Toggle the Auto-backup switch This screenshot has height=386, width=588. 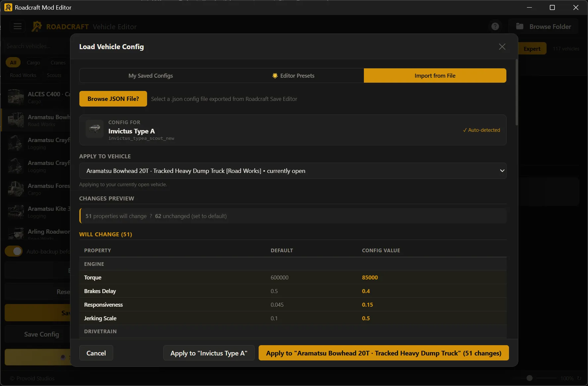click(x=14, y=251)
